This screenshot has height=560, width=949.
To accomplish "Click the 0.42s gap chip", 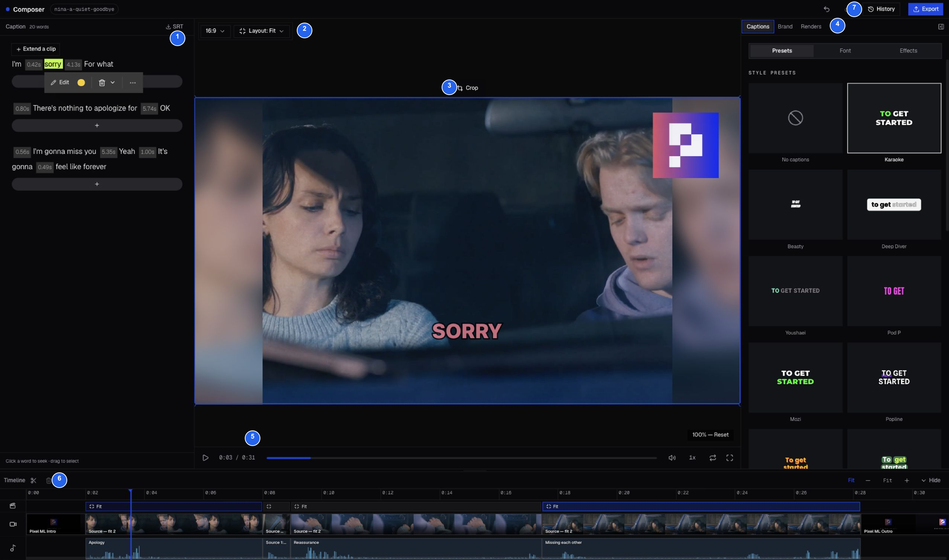I will [x=34, y=65].
